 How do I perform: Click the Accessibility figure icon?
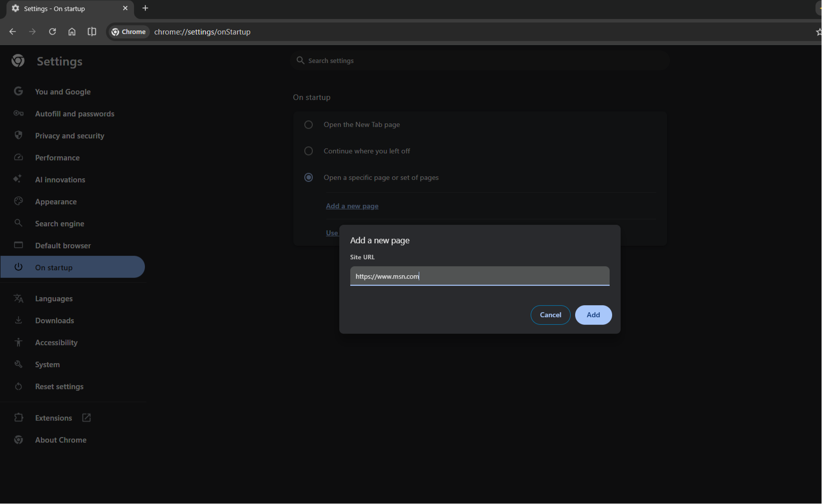pyautogui.click(x=18, y=342)
